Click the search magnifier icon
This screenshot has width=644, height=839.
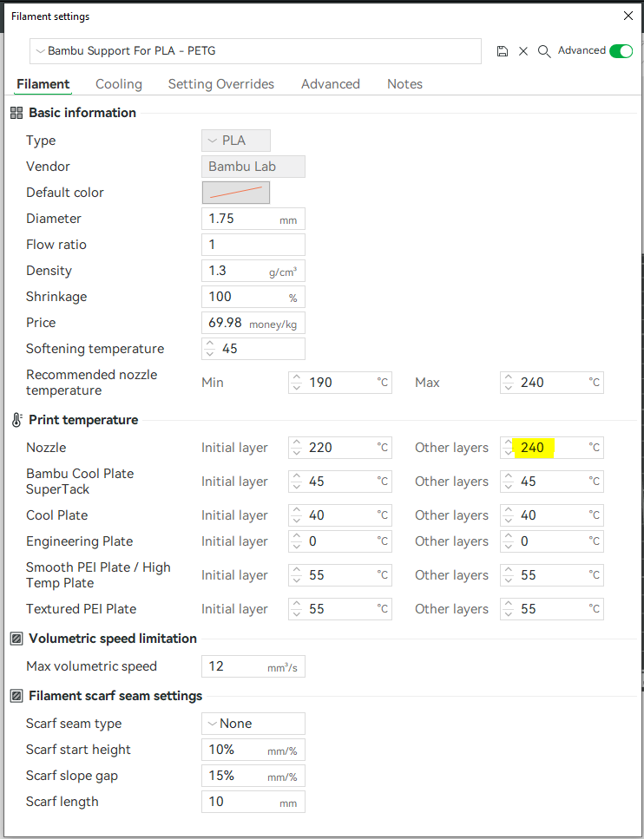[544, 51]
